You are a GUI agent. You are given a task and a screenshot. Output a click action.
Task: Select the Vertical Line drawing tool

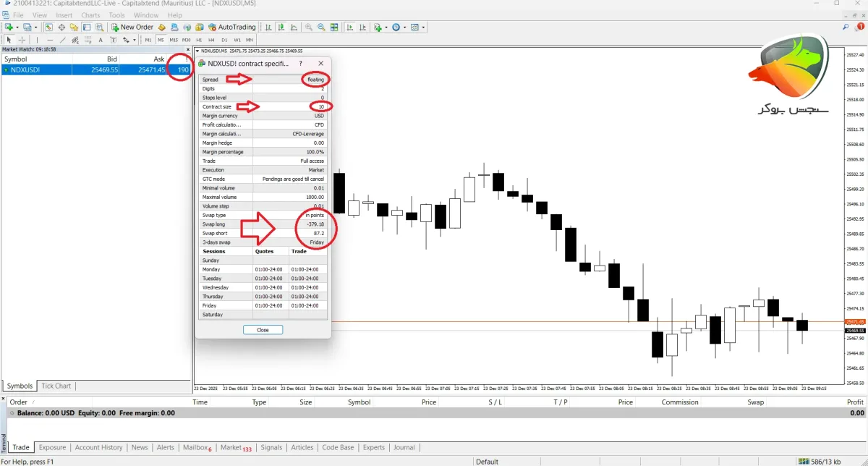[38, 39]
